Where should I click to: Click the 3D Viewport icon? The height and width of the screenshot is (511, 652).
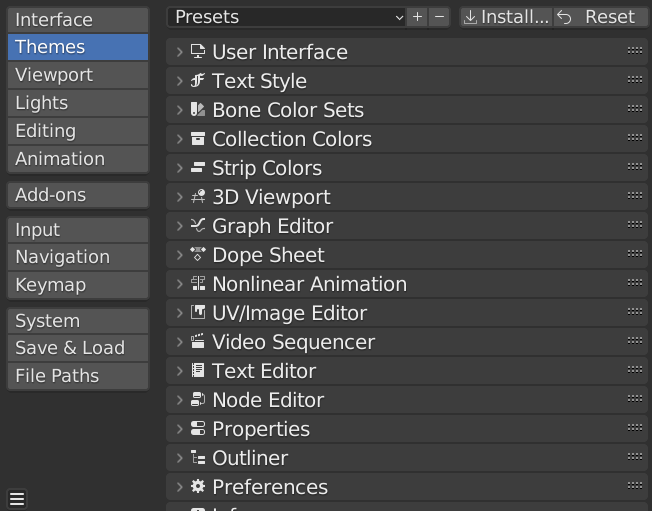click(x=198, y=196)
